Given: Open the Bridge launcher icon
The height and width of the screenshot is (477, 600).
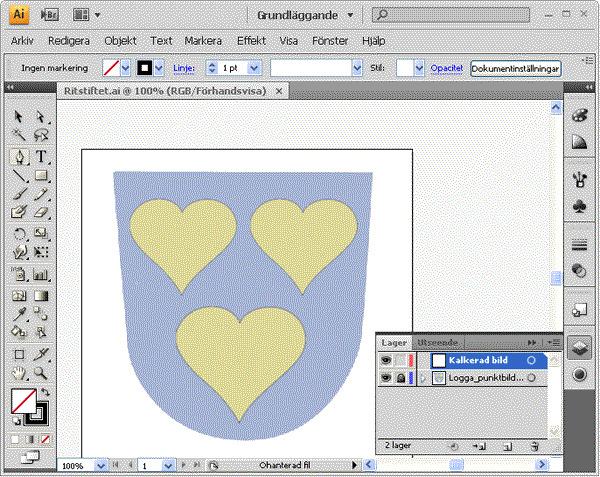Looking at the screenshot, I should point(52,15).
